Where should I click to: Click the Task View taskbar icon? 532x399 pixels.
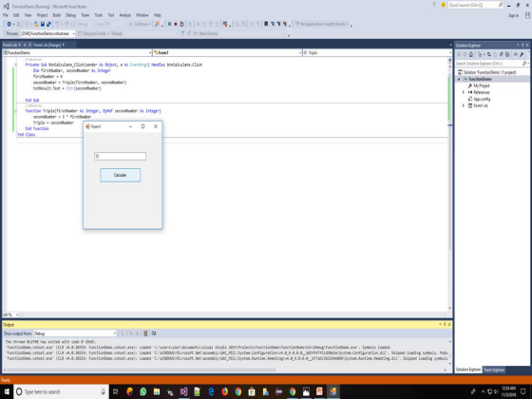[115, 391]
